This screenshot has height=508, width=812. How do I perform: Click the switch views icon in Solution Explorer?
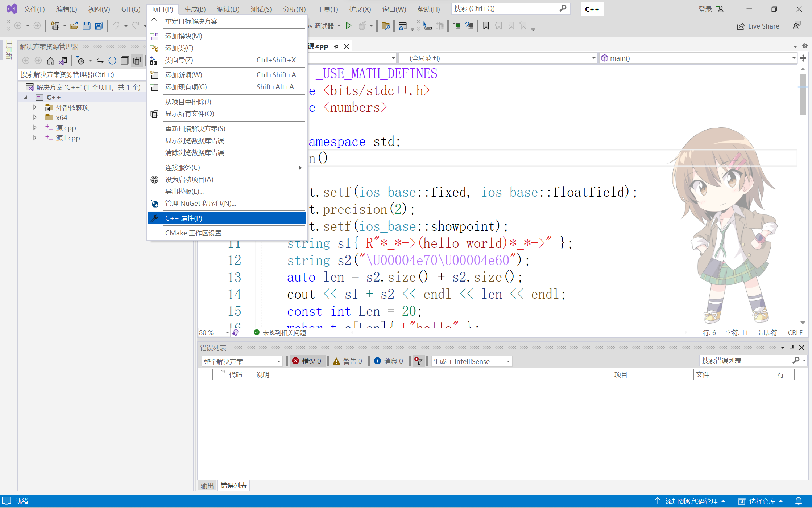pos(63,61)
